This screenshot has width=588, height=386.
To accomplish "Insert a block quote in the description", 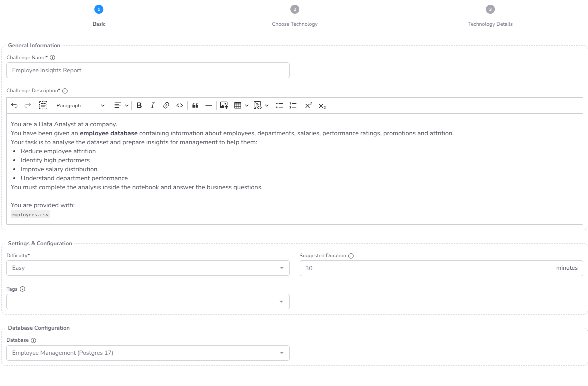I will 195,105.
